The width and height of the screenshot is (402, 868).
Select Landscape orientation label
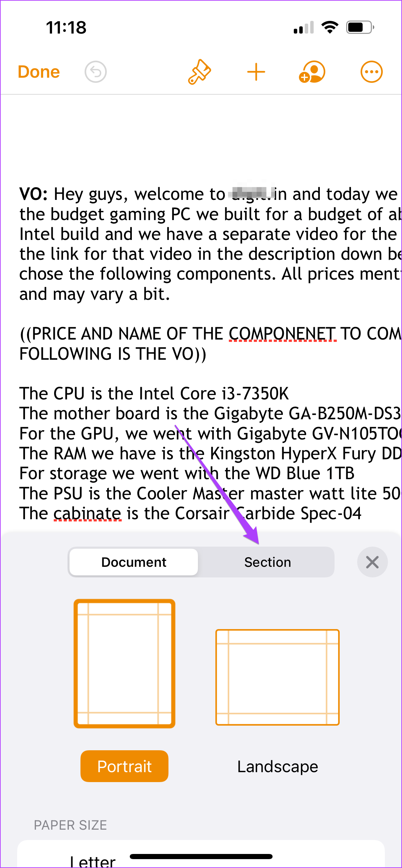pos(278,766)
